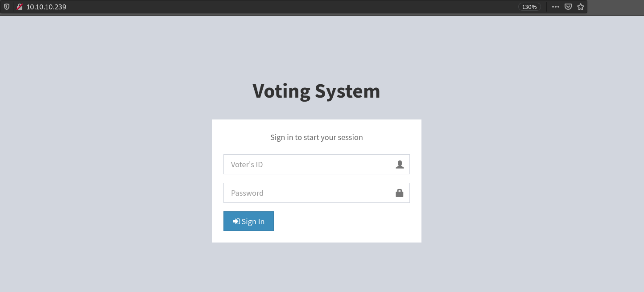
Task: Focus the Voter's ID input field
Action: point(308,165)
